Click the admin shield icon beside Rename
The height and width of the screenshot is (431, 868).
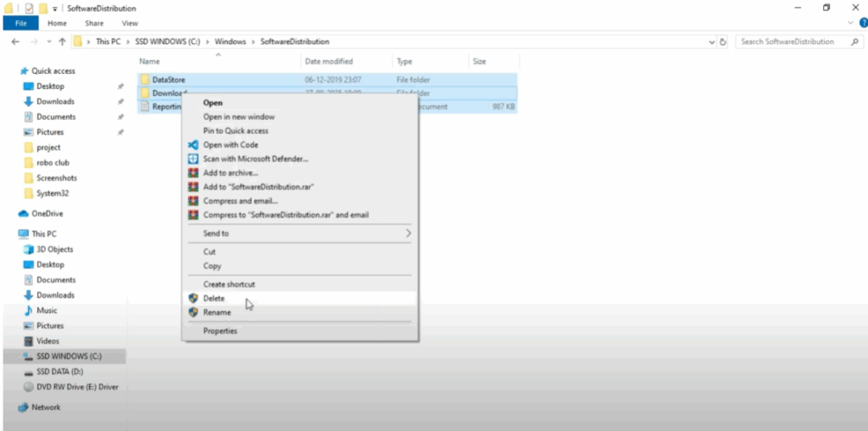(193, 312)
